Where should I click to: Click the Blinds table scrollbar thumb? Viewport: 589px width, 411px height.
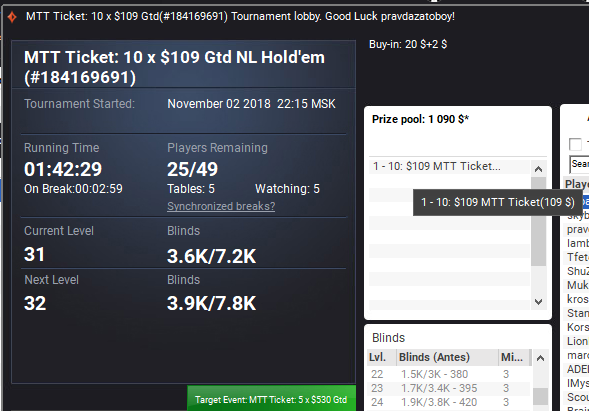(x=540, y=396)
